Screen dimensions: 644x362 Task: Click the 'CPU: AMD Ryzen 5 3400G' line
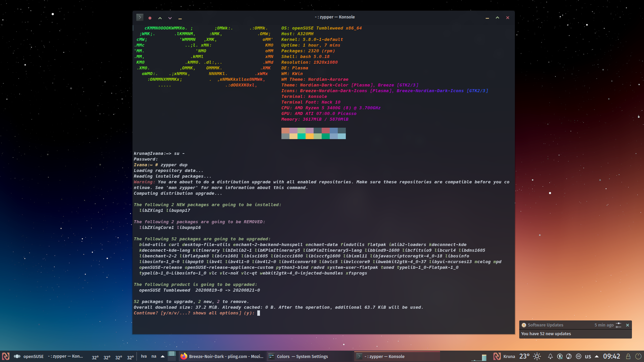click(331, 108)
